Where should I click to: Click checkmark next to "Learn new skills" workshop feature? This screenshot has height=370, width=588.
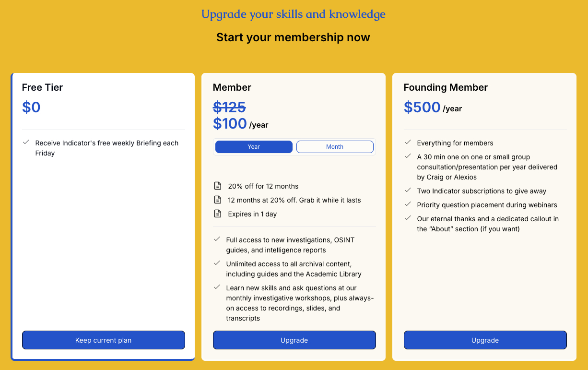tap(217, 287)
